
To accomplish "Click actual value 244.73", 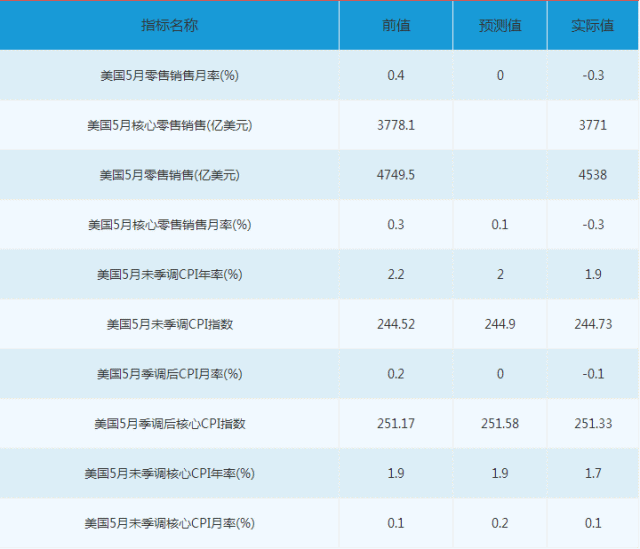I will [593, 325].
